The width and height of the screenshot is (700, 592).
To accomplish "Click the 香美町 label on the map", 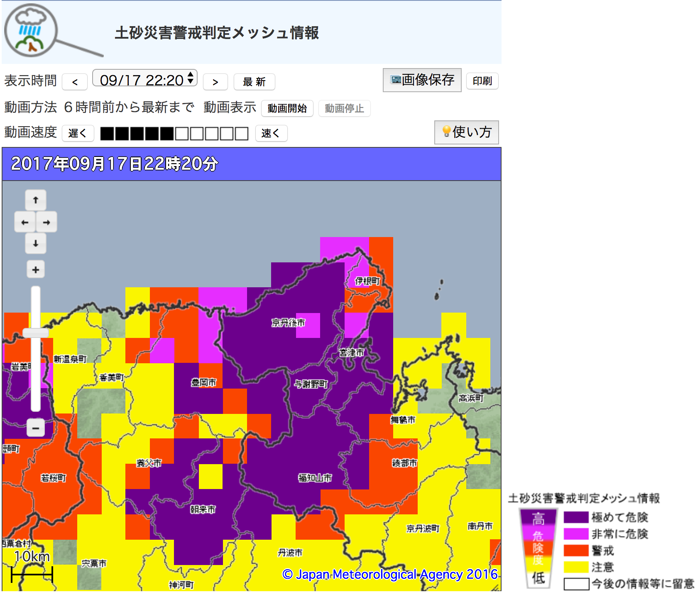I will point(112,377).
